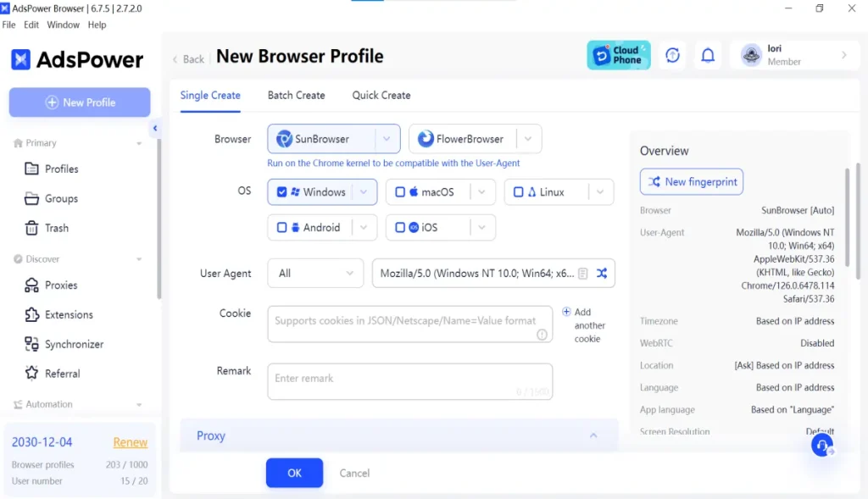Switch to the Batch Create tab
The width and height of the screenshot is (868, 499).
click(x=296, y=95)
